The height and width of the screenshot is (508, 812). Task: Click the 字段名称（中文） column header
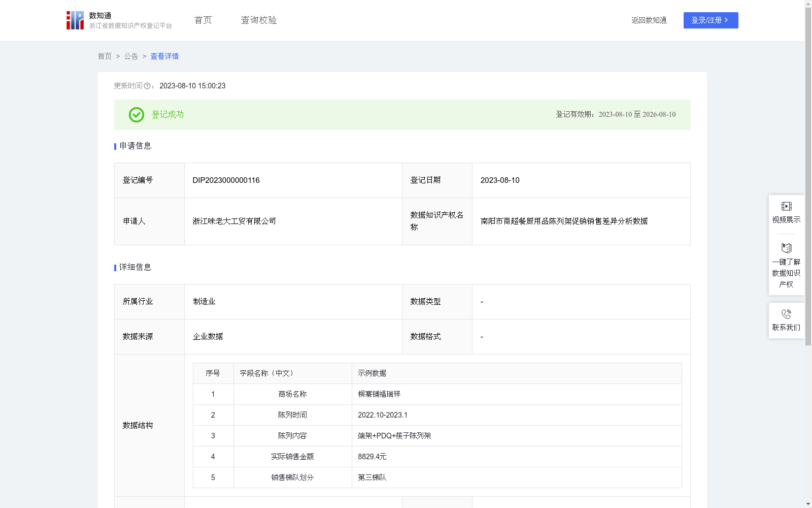pyautogui.click(x=293, y=373)
